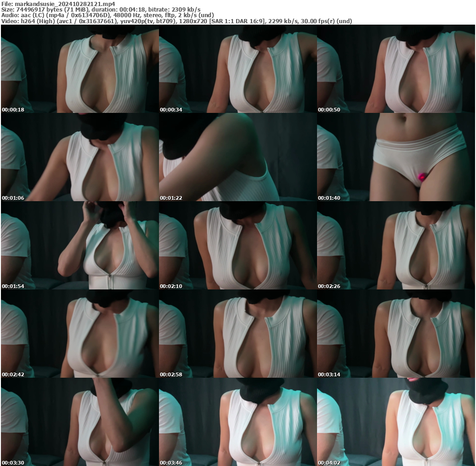Screen dimensions: 476x466
Task: Select the file size info line showing 71 MiB
Action: tap(70, 9)
